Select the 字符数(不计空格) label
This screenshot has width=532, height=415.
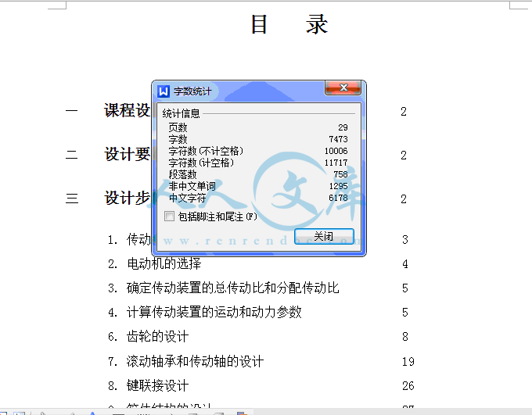206,151
